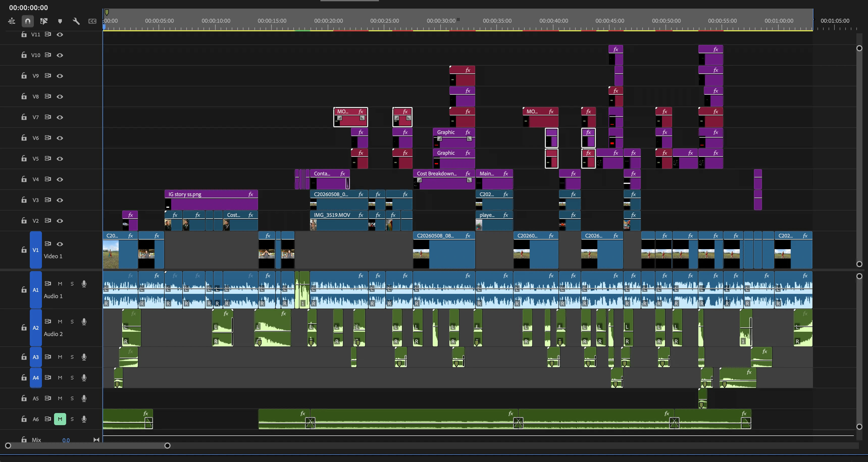Click the right handle of horizontal zoom scrollbar
The image size is (868, 462).
[167, 446]
